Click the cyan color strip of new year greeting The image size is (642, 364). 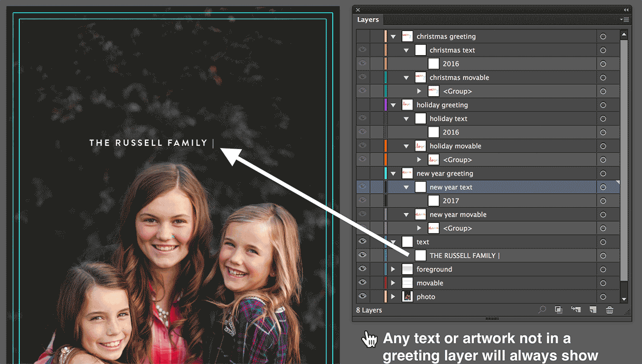tap(386, 173)
